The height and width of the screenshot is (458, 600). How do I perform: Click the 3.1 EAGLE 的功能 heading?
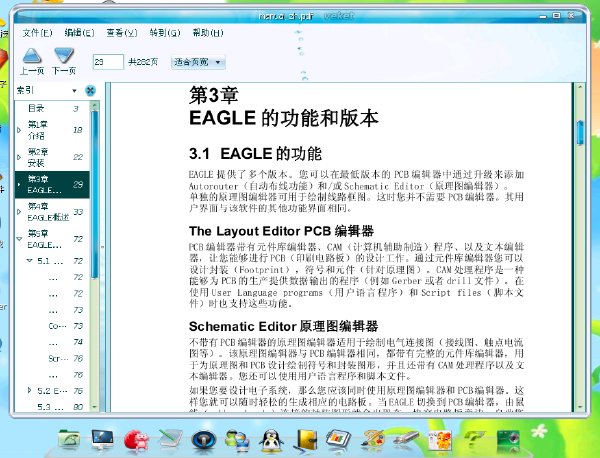coord(255,154)
